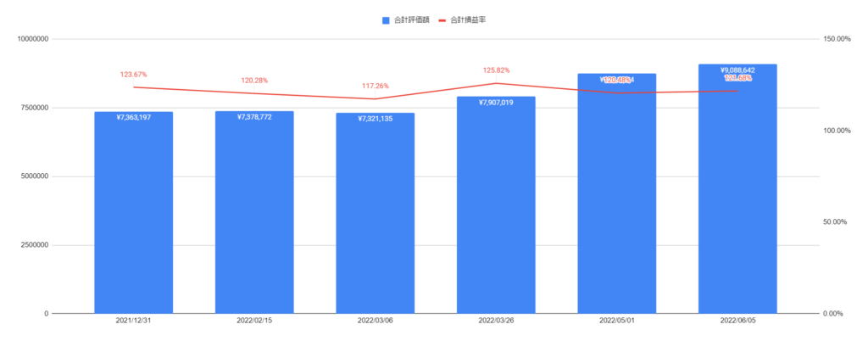Click the 125.82% line data label

click(x=496, y=71)
